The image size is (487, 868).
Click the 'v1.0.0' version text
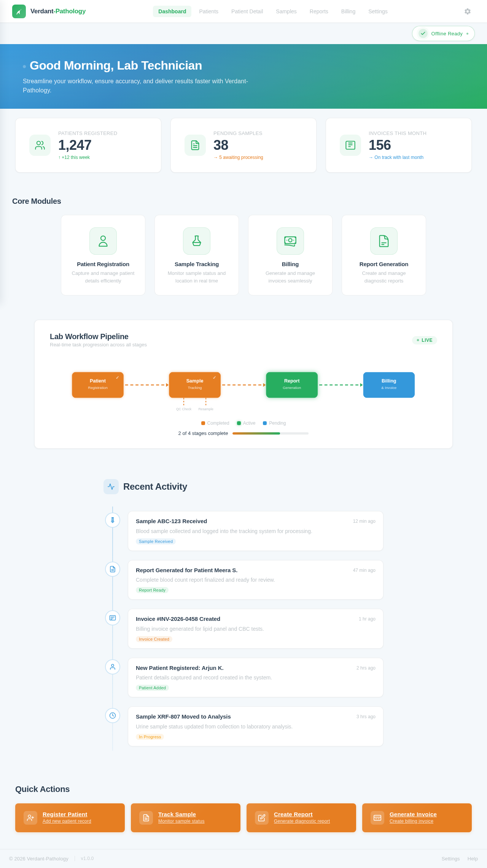coord(87,858)
